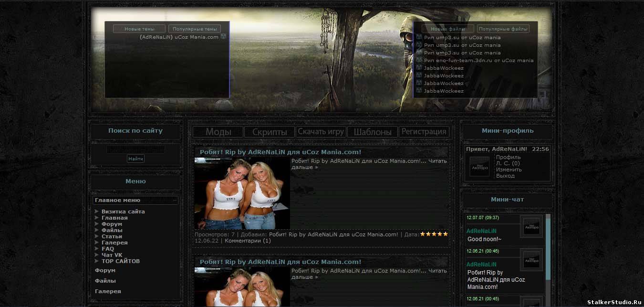Click the chat message text Good noon!~
644x307 pixels.
click(x=484, y=239)
